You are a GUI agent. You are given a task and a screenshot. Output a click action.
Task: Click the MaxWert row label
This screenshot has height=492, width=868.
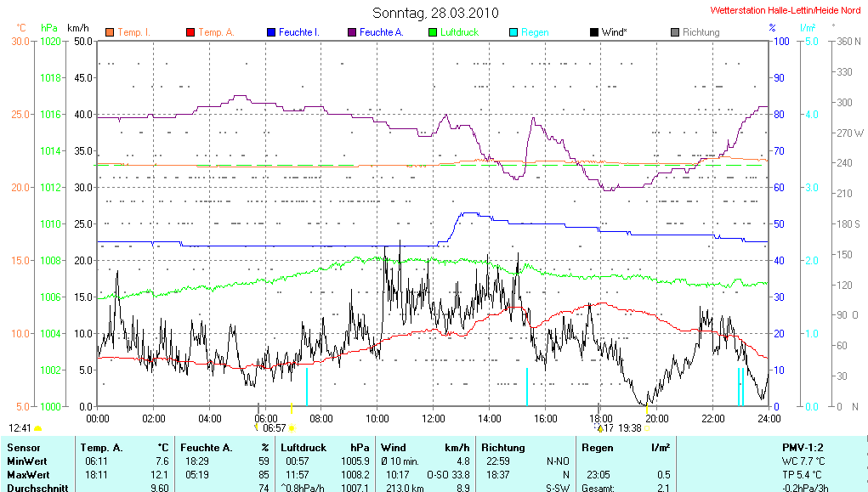pos(28,474)
